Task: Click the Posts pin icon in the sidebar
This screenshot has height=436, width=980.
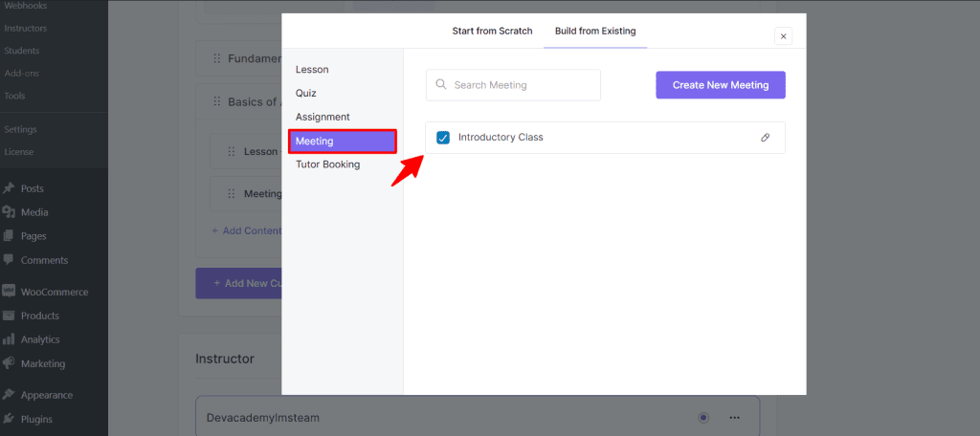Action: [x=9, y=188]
